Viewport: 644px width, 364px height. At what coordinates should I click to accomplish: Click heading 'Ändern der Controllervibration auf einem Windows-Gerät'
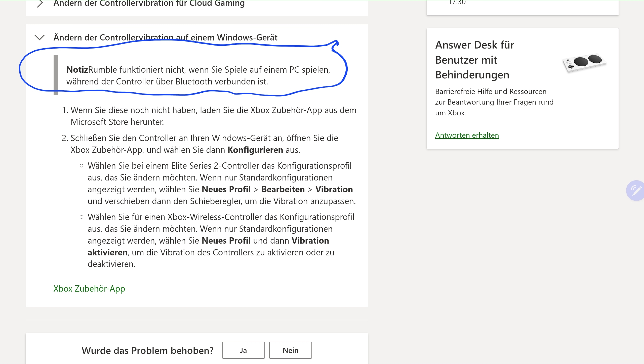[165, 37]
